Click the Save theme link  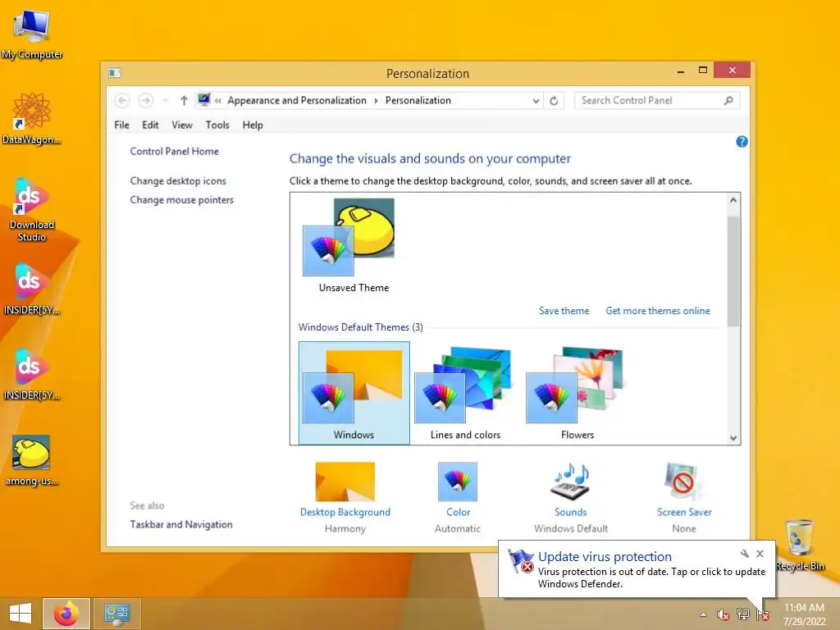coord(564,311)
